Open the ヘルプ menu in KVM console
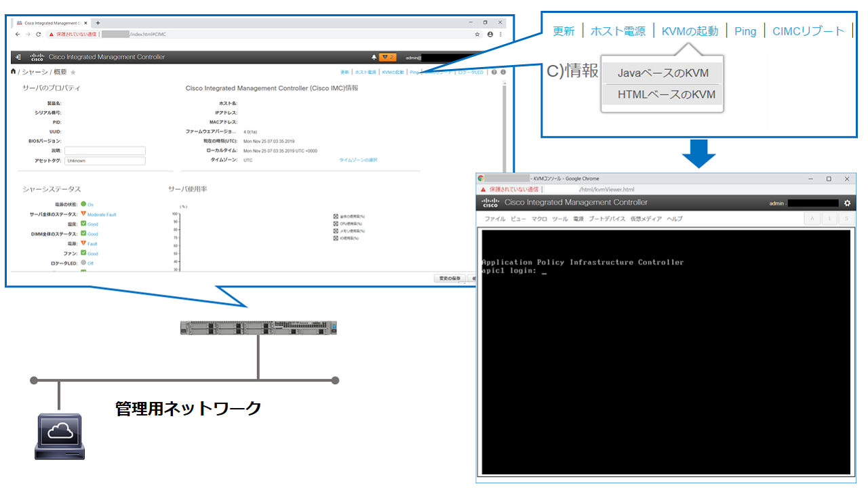 (x=675, y=219)
